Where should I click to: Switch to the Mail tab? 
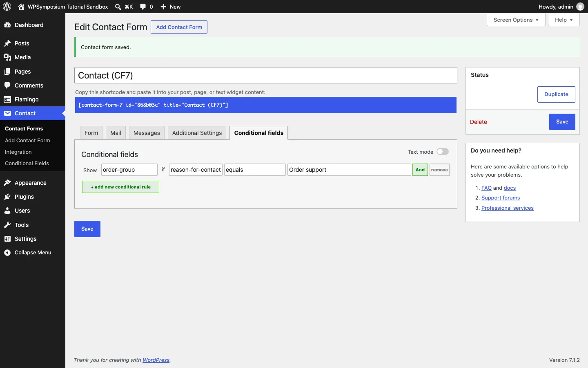coord(116,133)
